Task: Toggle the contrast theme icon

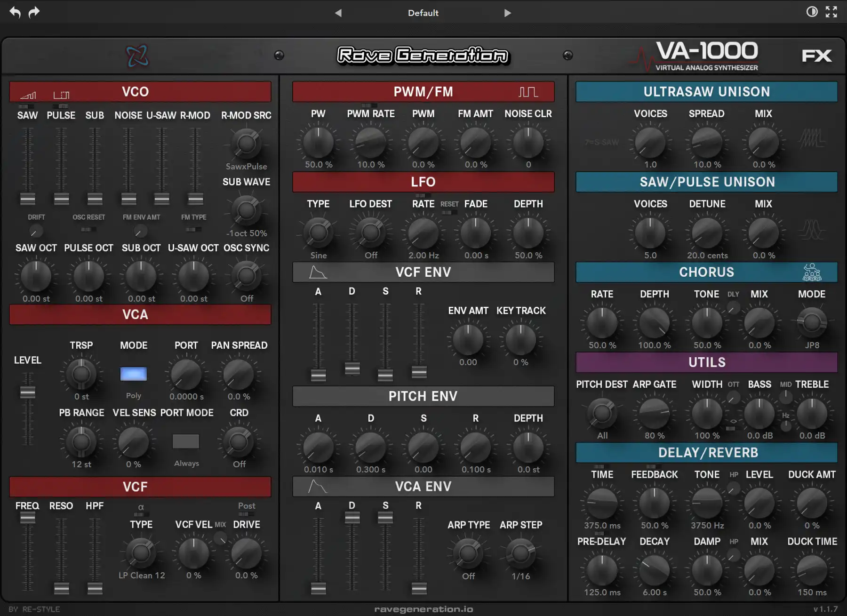Action: click(812, 12)
